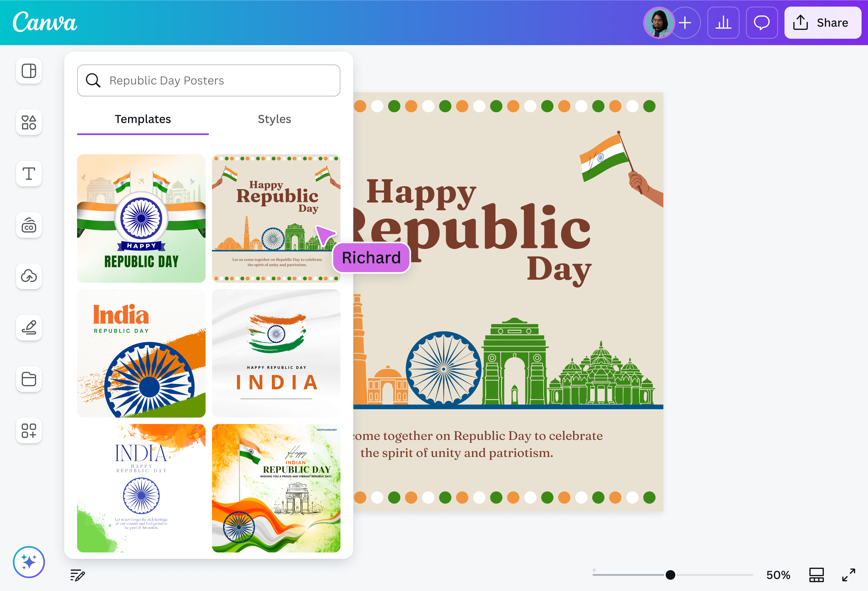Open the Projects folder panel
Viewport: 868px width, 591px height.
[x=29, y=379]
